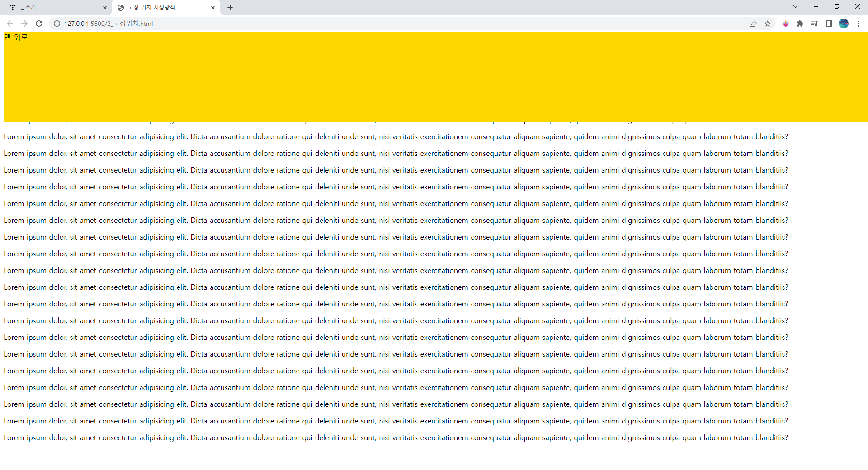Select the 고정 위치 지정방식 tab

(x=166, y=8)
